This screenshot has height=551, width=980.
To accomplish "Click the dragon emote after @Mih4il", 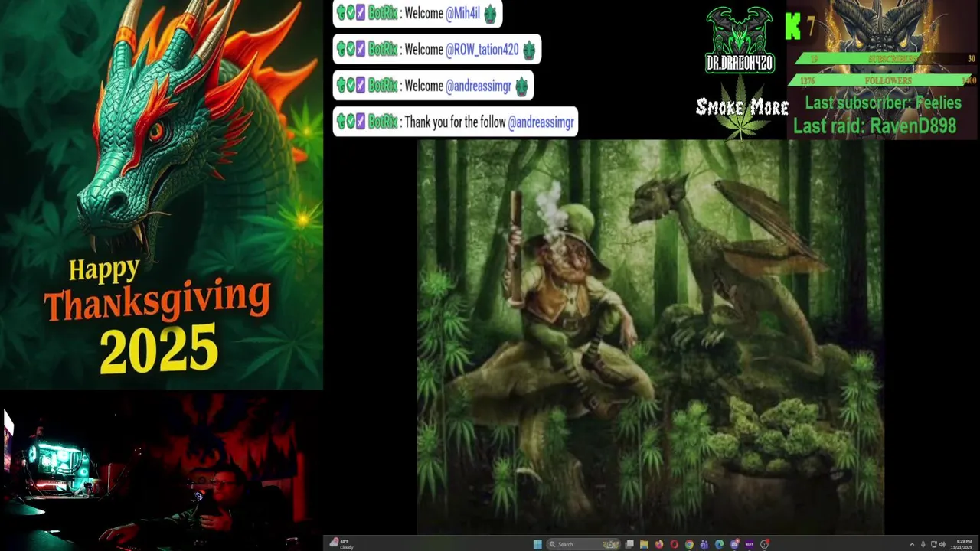I will coord(490,14).
